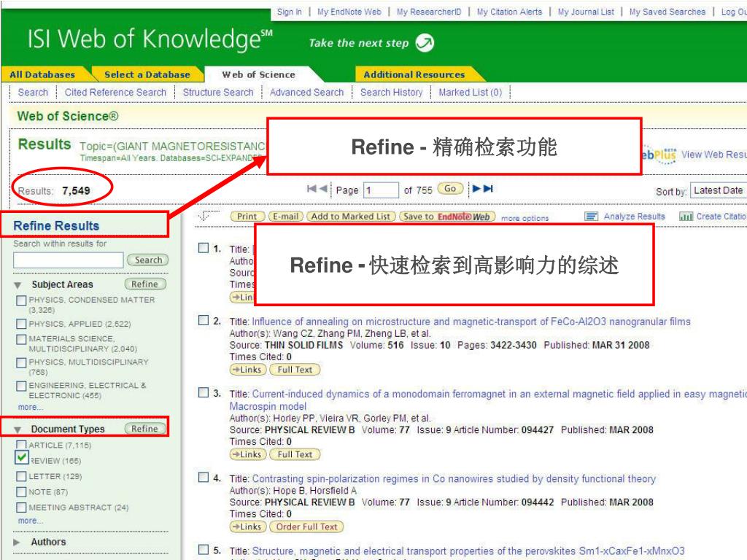Tick the checkbox for result 1
Image resolution: width=747 pixels, height=560 pixels.
[204, 248]
